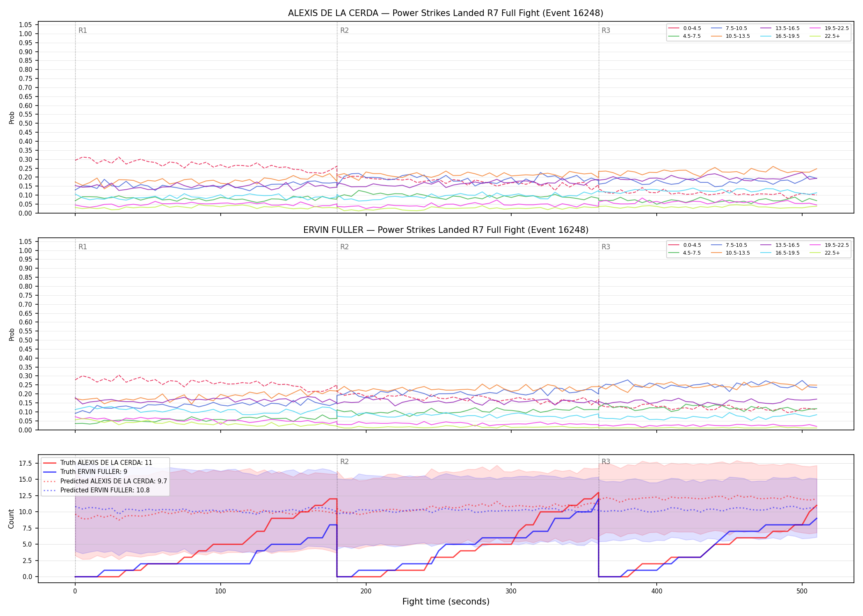Click the x-axis tick label 500

pyautogui.click(x=802, y=591)
